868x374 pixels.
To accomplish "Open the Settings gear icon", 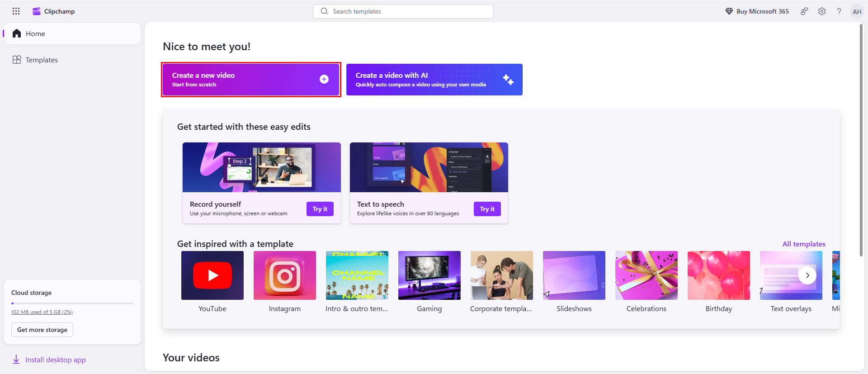I will tap(822, 11).
